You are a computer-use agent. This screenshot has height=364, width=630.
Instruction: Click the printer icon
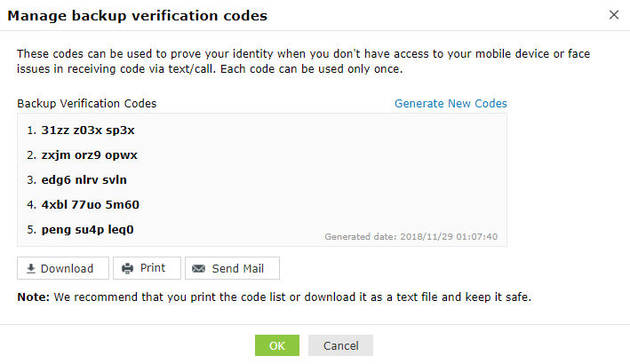[128, 268]
